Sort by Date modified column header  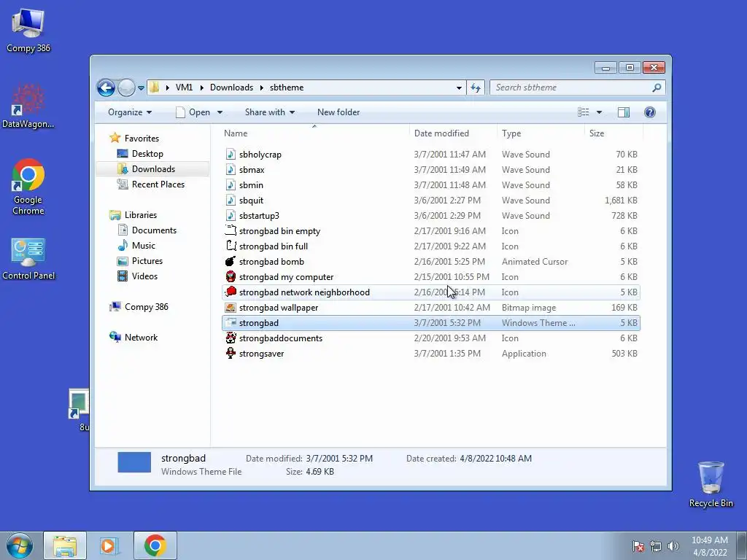point(453,133)
